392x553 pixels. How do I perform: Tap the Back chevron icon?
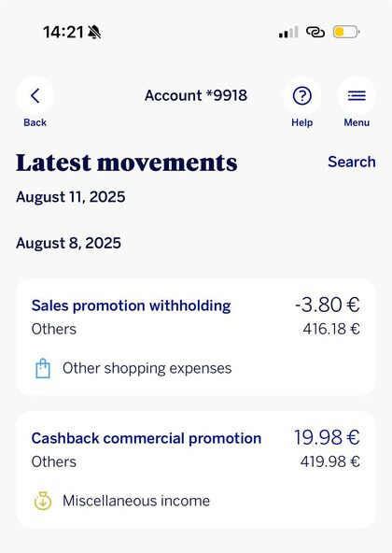click(35, 95)
